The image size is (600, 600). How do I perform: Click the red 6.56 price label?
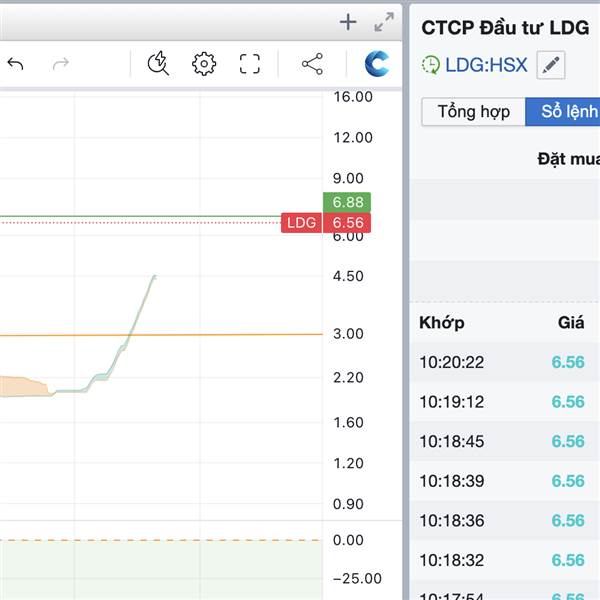tap(347, 223)
